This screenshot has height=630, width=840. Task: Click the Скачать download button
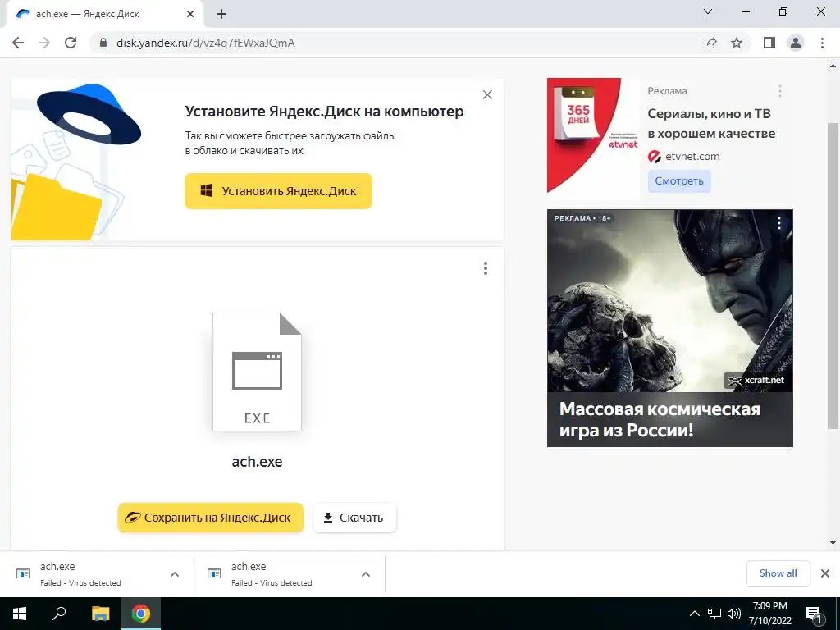354,518
